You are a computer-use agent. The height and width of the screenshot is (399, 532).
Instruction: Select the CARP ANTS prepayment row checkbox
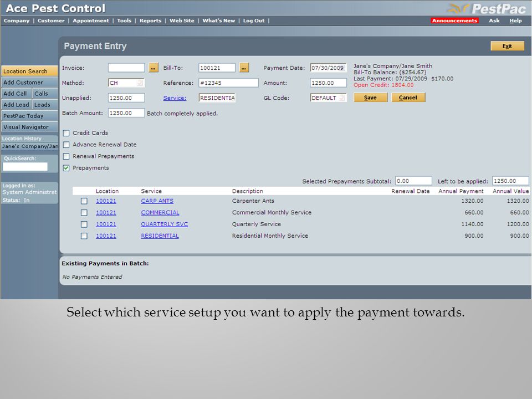click(84, 201)
